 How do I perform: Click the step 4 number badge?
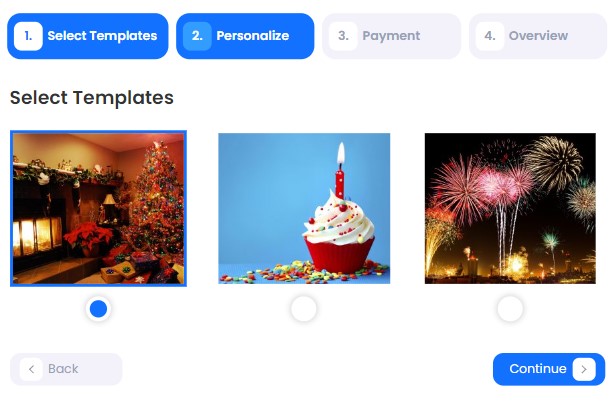(490, 36)
